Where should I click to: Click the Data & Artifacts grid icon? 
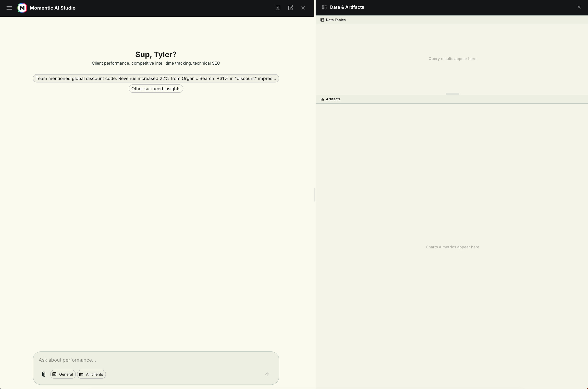[324, 7]
